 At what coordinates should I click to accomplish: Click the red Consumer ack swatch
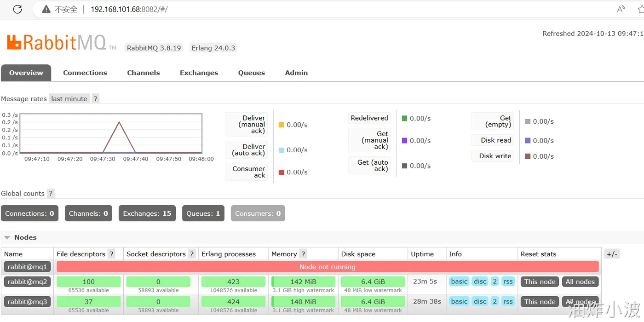[x=282, y=172]
